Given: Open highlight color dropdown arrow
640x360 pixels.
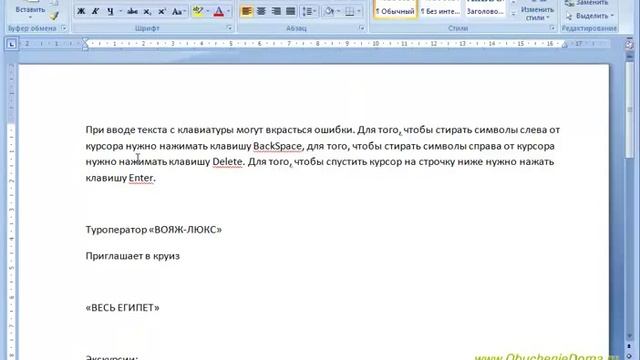Looking at the screenshot, I should pos(208,11).
